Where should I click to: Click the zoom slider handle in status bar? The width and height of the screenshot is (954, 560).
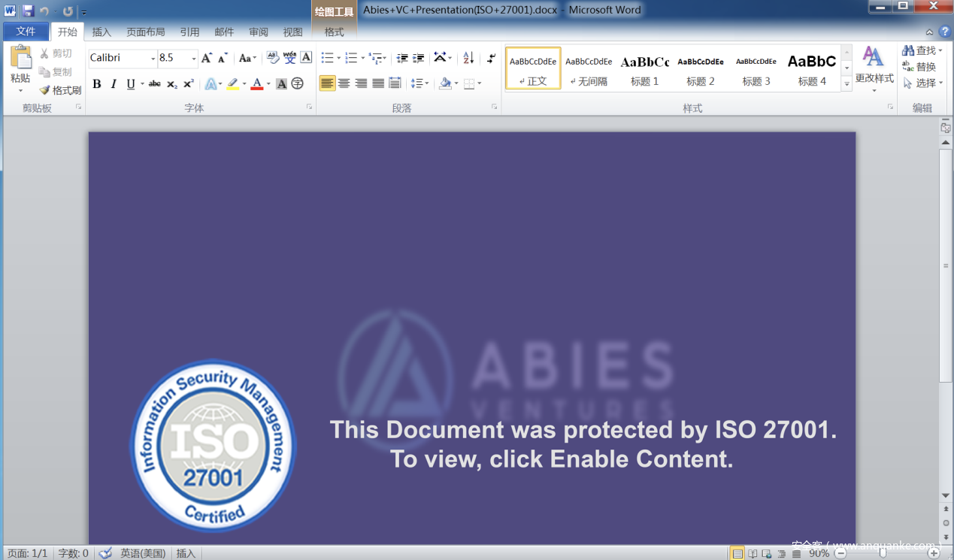point(883,553)
